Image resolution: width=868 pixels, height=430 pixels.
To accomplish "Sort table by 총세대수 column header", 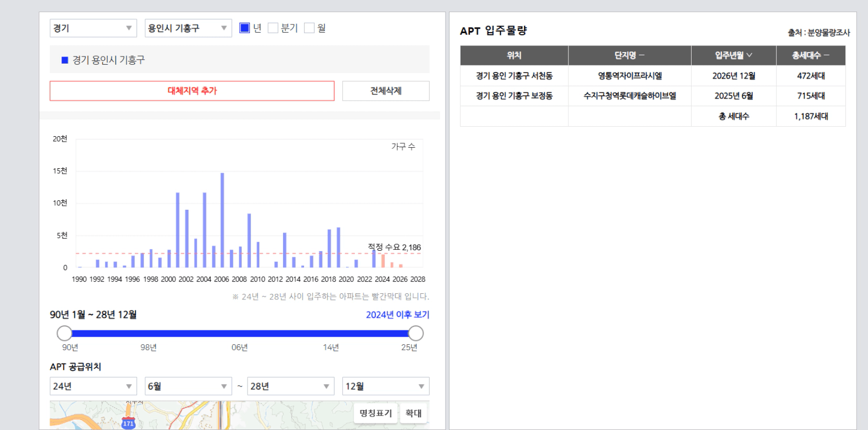I will [811, 55].
